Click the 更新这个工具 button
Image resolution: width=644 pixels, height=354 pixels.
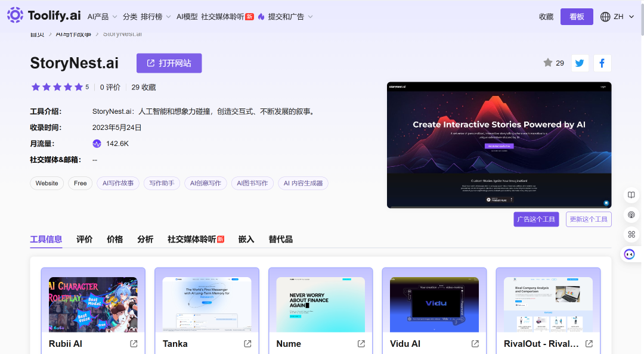589,219
